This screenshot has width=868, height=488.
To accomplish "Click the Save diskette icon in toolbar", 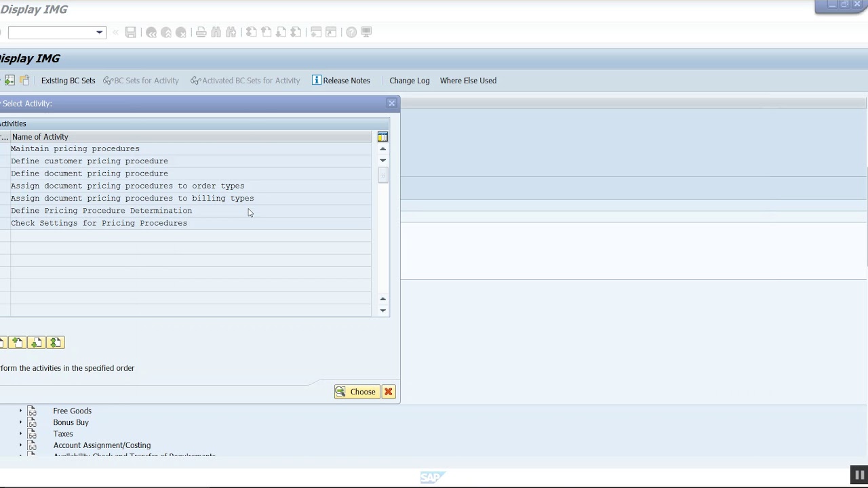I will (131, 33).
